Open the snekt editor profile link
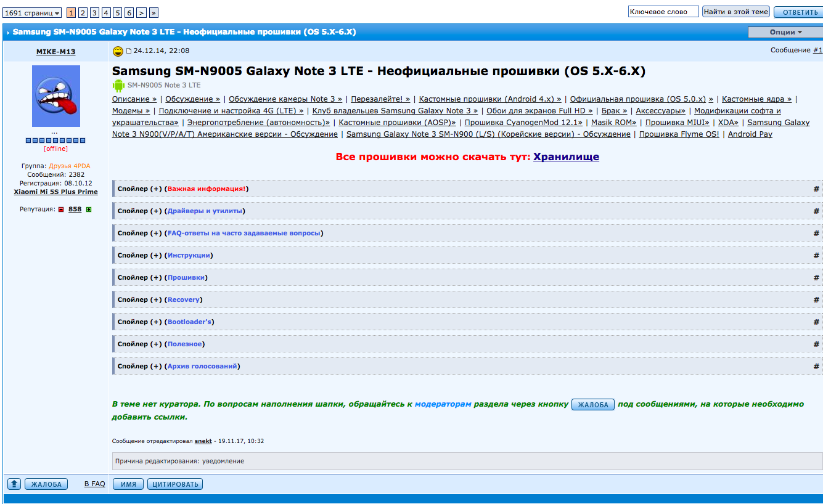The width and height of the screenshot is (823, 504). [x=203, y=441]
